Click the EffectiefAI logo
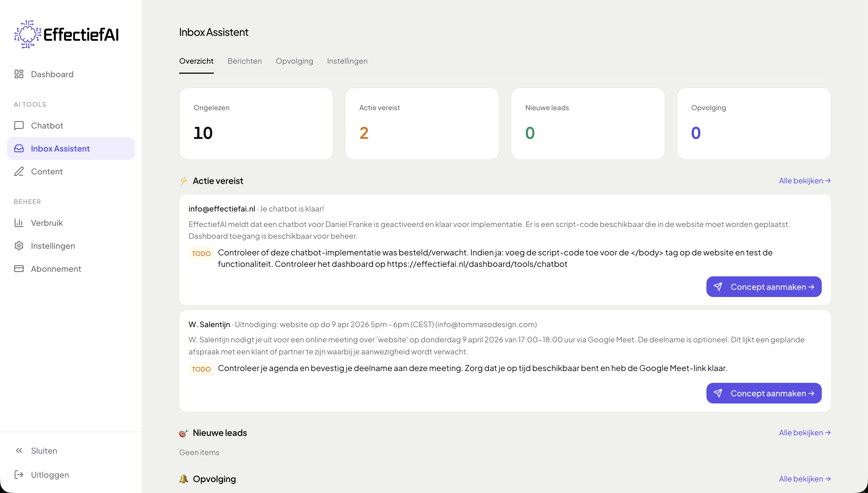868x493 pixels. (x=66, y=34)
